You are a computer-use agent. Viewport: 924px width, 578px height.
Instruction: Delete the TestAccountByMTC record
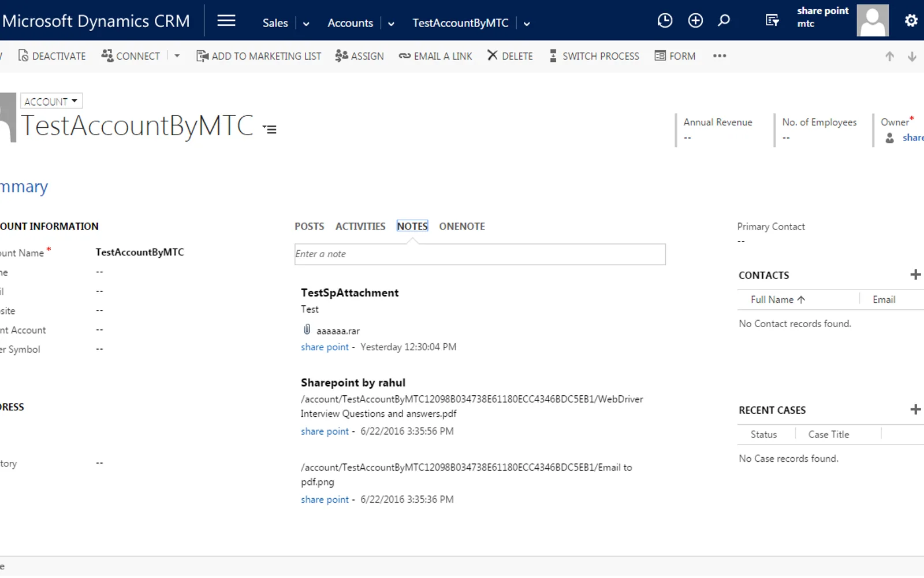tap(510, 56)
